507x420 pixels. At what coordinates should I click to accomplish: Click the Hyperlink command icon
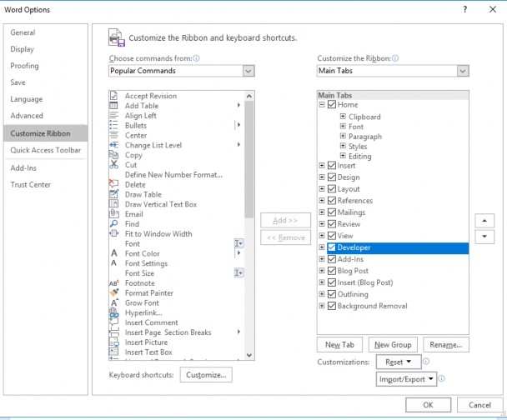[x=113, y=312]
